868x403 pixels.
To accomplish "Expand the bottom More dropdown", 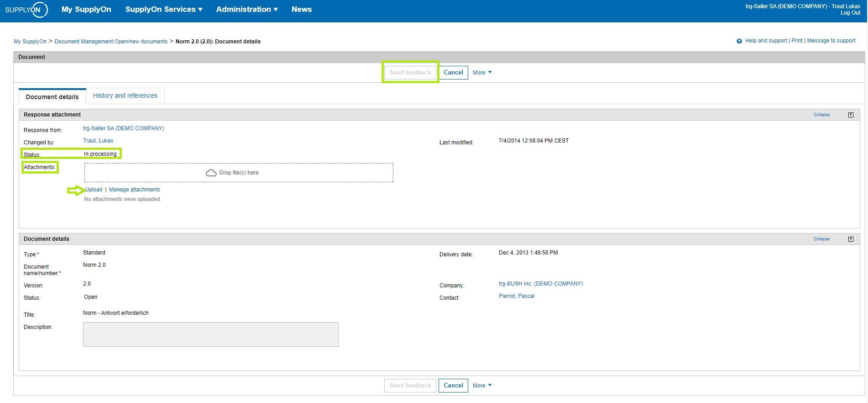I will click(x=482, y=386).
